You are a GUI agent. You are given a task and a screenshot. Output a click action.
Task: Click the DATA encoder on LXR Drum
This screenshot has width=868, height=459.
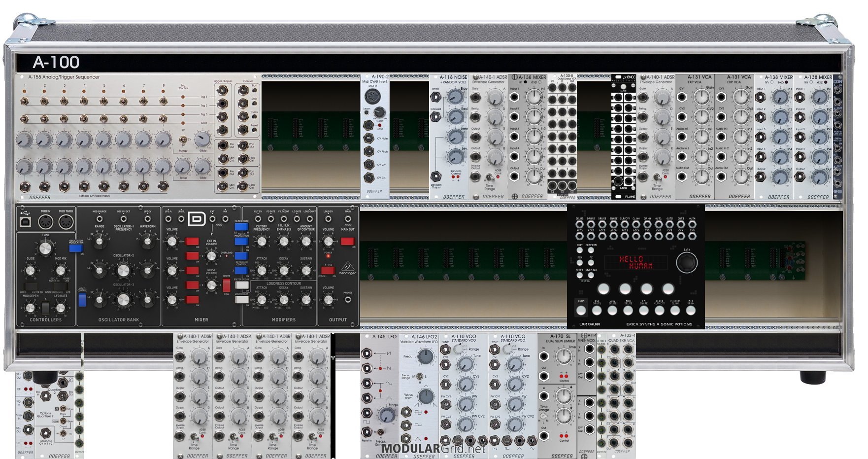[x=687, y=263]
